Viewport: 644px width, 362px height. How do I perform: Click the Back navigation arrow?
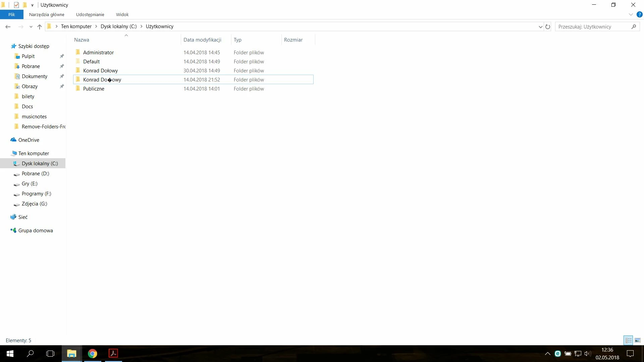tap(8, 27)
